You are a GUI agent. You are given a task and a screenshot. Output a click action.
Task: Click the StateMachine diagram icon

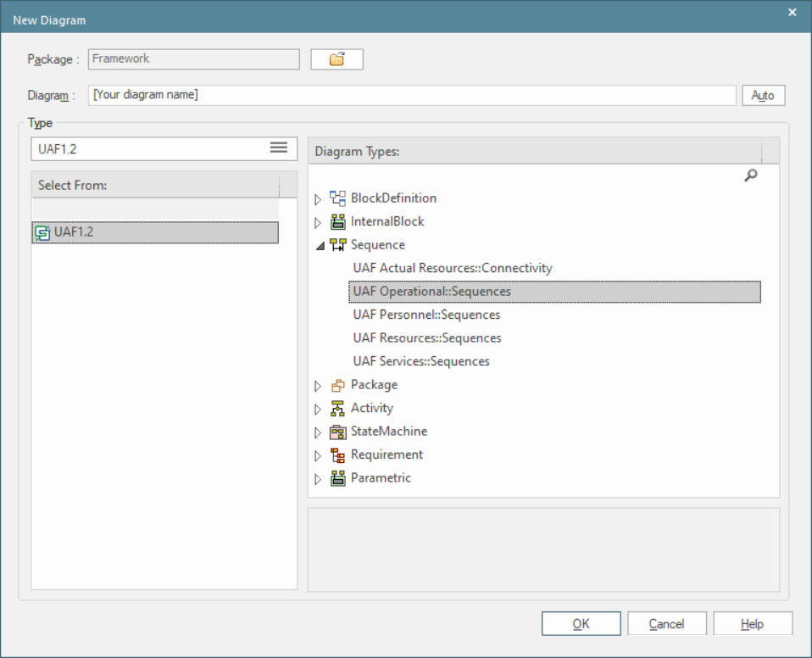tap(337, 432)
